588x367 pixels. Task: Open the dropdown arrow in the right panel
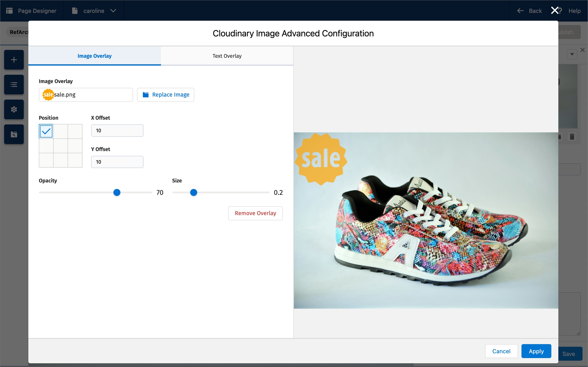(x=572, y=54)
